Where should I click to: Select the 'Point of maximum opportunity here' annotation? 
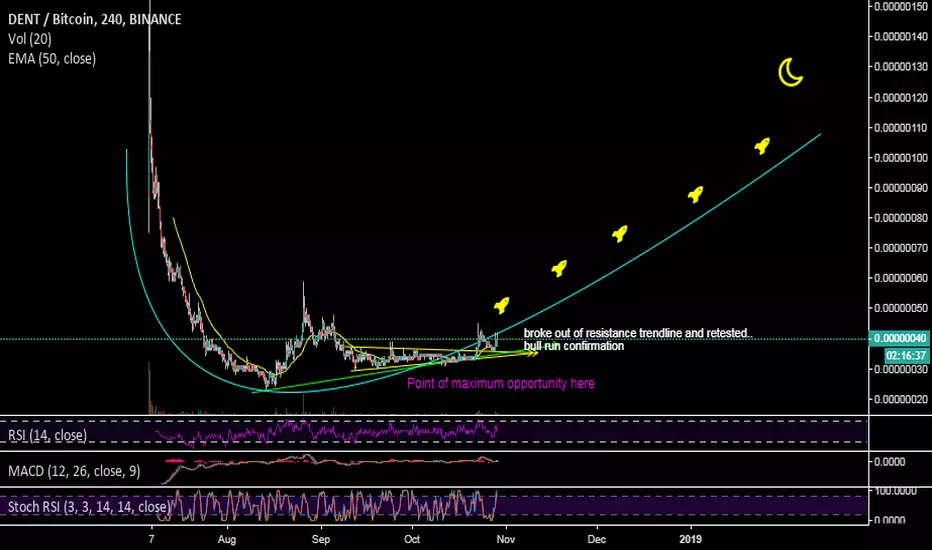500,384
